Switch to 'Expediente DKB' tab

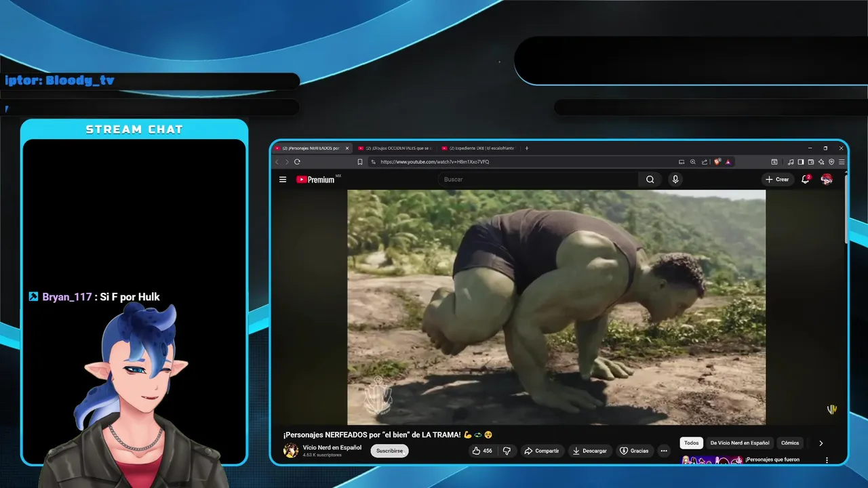tap(480, 148)
